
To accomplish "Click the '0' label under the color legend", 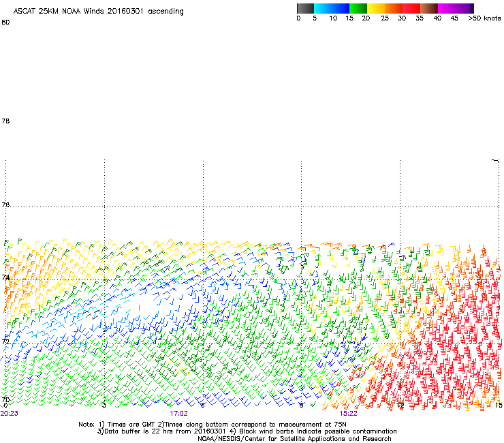I will point(298,18).
